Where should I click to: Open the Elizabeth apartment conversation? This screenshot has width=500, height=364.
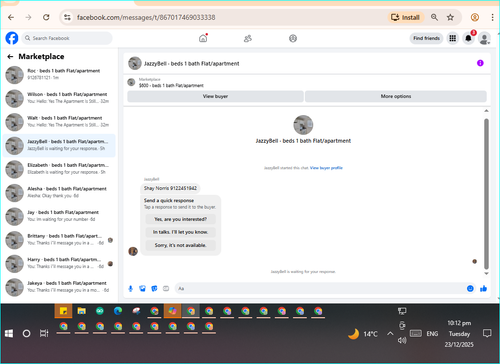click(x=59, y=169)
